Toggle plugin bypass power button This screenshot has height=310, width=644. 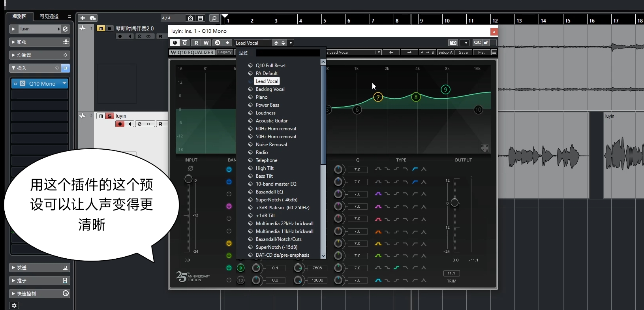click(x=175, y=43)
